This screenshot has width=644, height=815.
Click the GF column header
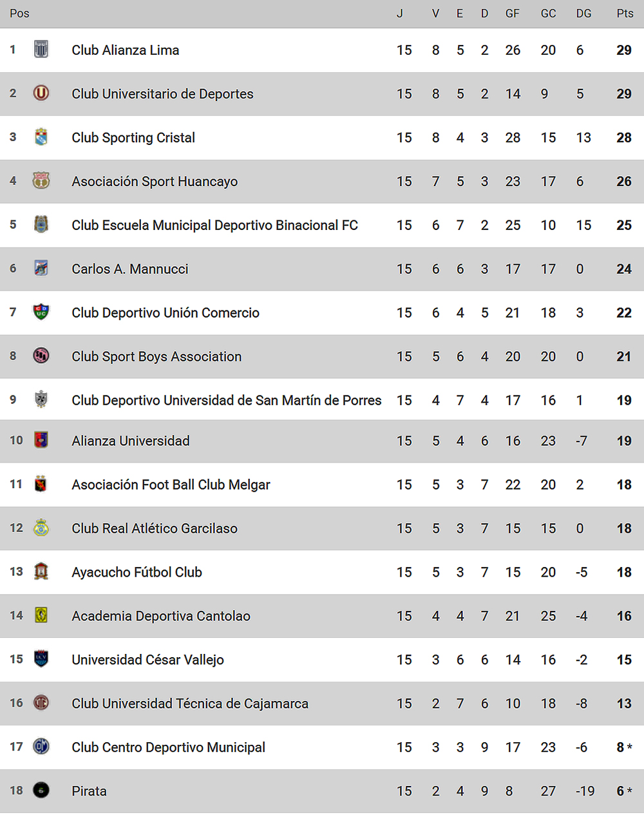point(513,14)
